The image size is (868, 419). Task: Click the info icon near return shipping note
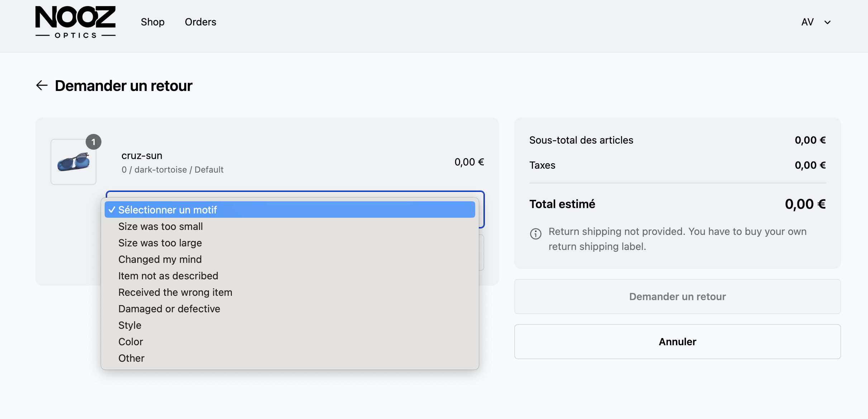(x=535, y=233)
